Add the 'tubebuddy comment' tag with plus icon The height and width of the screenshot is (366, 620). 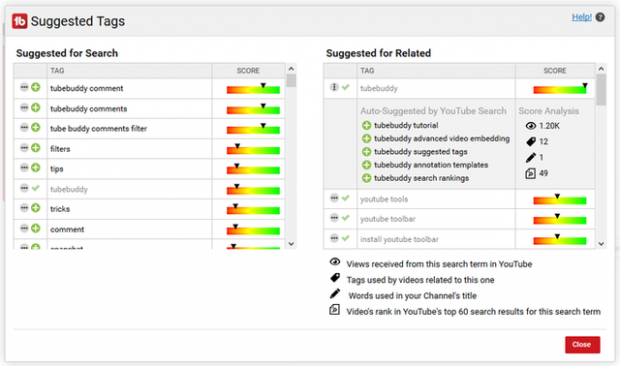click(x=36, y=87)
